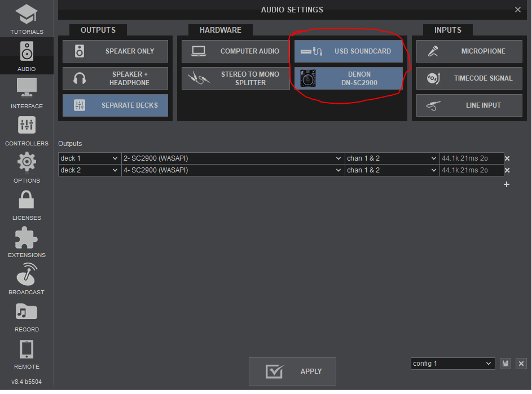Image resolution: width=532 pixels, height=394 pixels.
Task: Open the Broadcast page
Action: pos(27,280)
